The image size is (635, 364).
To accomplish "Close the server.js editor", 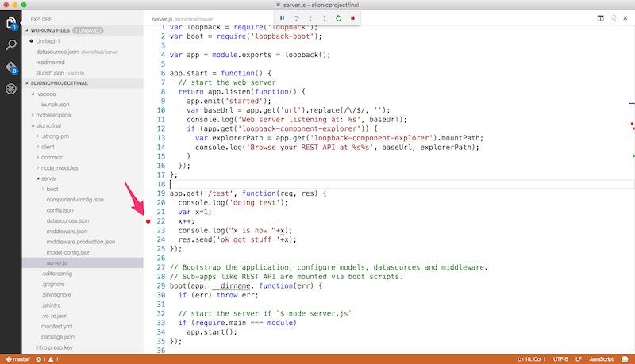I will pos(625,18).
